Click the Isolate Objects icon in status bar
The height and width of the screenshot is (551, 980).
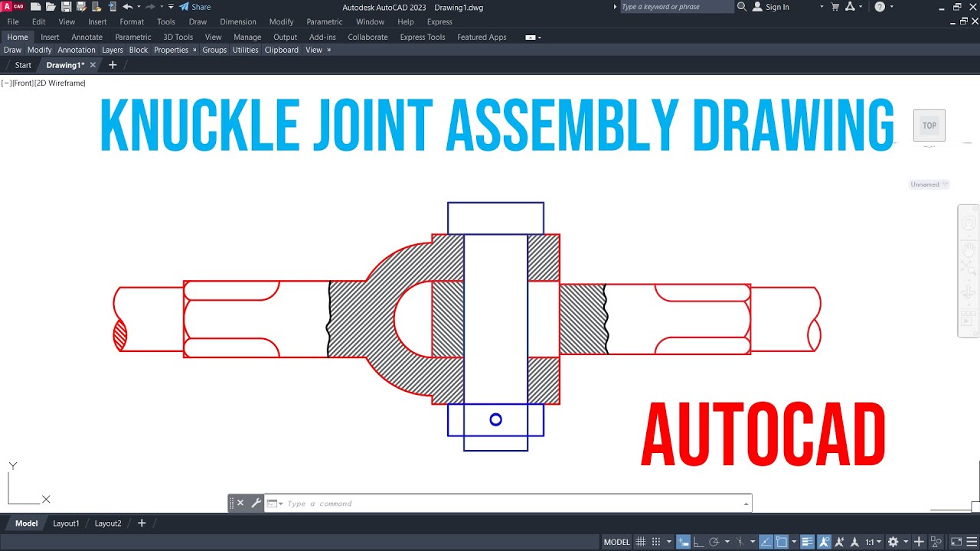[x=935, y=542]
